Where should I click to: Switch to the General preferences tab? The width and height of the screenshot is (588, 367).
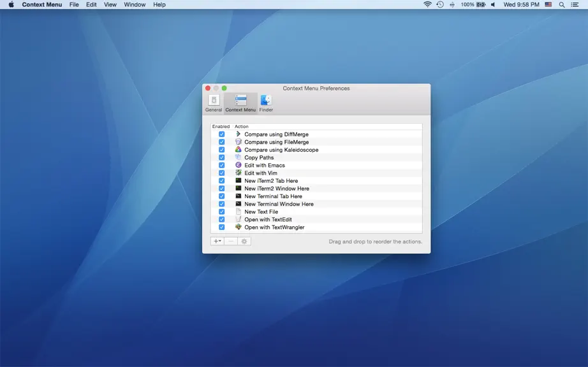click(214, 103)
